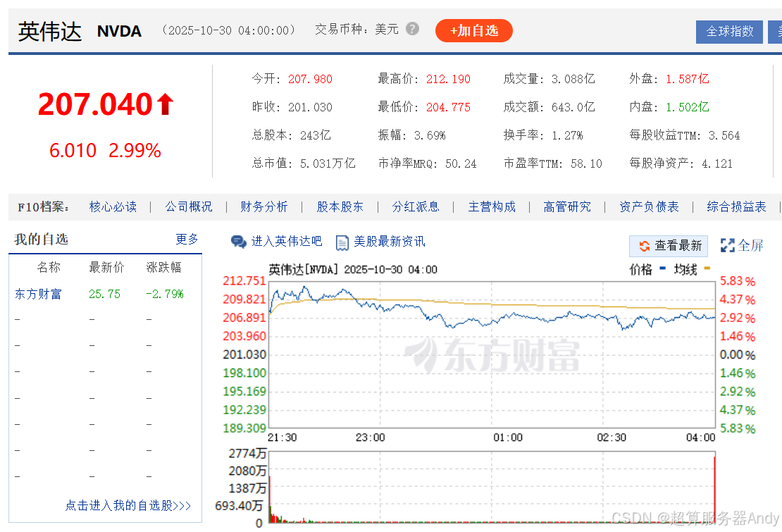Image resolution: width=782 pixels, height=532 pixels.
Task: Click the 最高价 212.190 value
Action: pyautogui.click(x=448, y=80)
